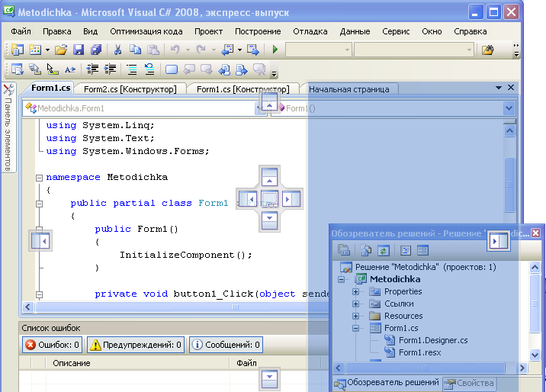This screenshot has width=546, height=392.
Task: Toggle the Предупреждений: 0 warnings filter
Action: click(136, 345)
